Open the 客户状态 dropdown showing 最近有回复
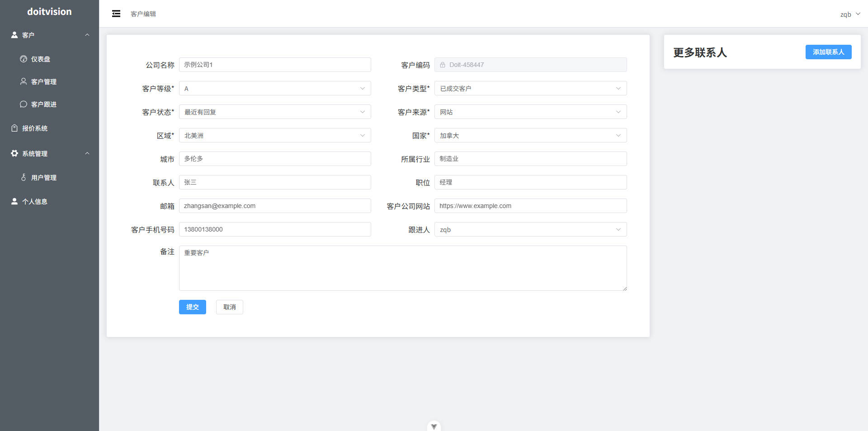 tap(275, 112)
